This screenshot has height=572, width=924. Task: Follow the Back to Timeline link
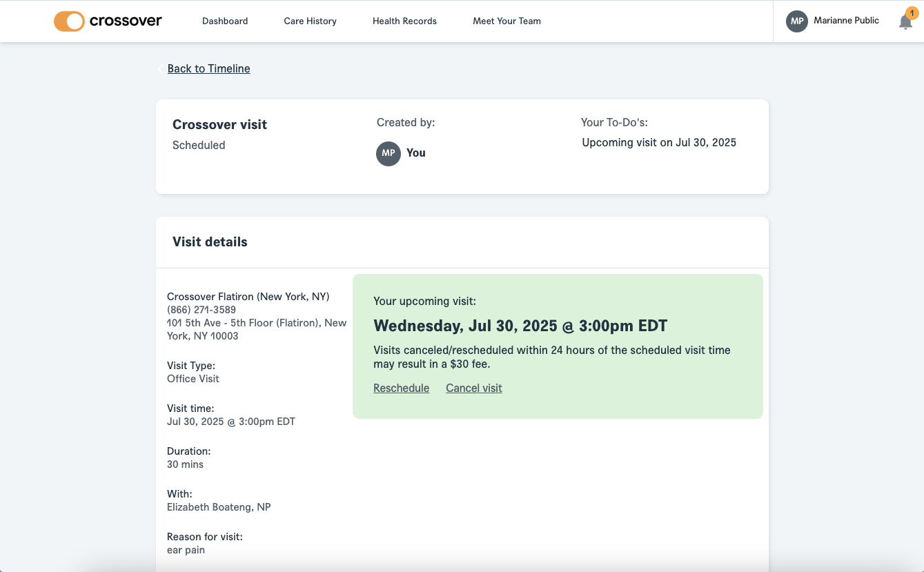[x=209, y=68]
